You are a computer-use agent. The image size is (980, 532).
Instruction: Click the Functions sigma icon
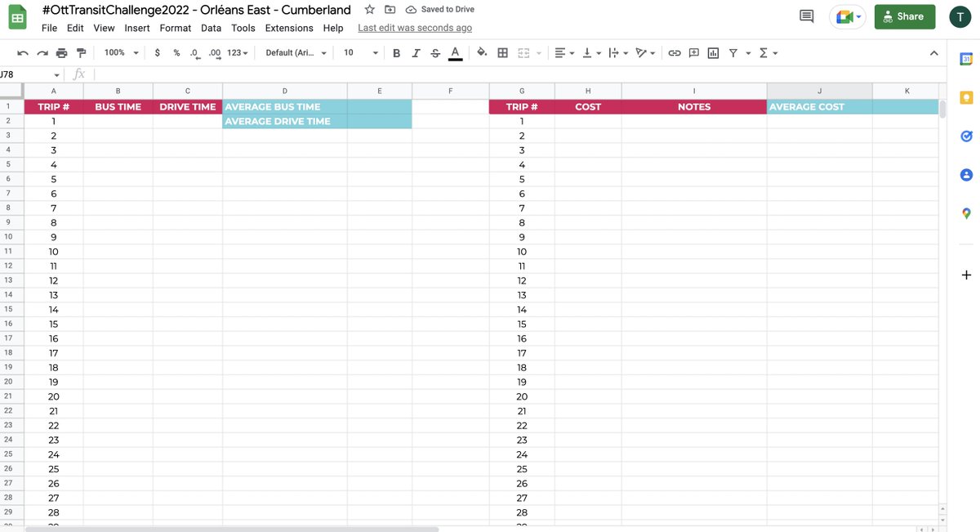pos(763,52)
